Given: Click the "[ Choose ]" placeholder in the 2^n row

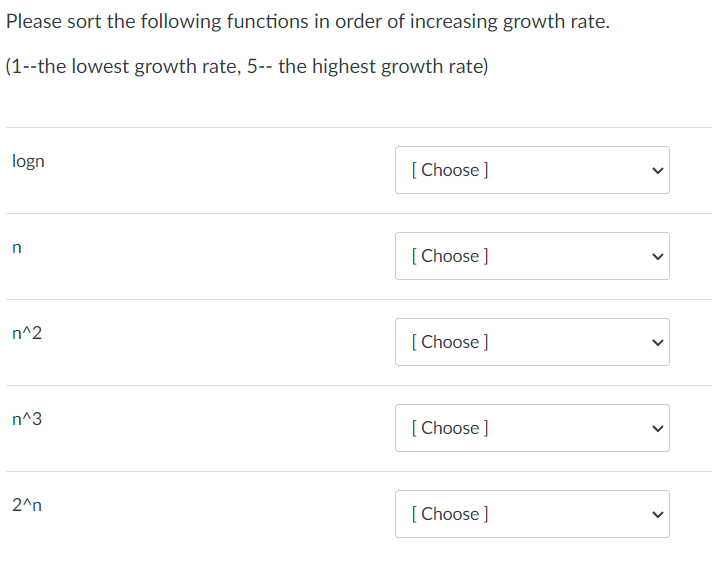Looking at the screenshot, I should (450, 514).
